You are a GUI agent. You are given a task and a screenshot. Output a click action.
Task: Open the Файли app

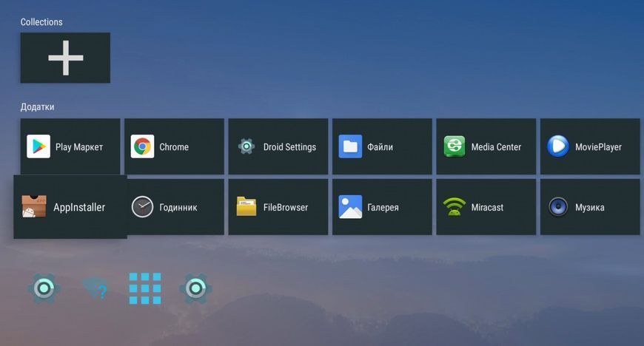coord(382,146)
